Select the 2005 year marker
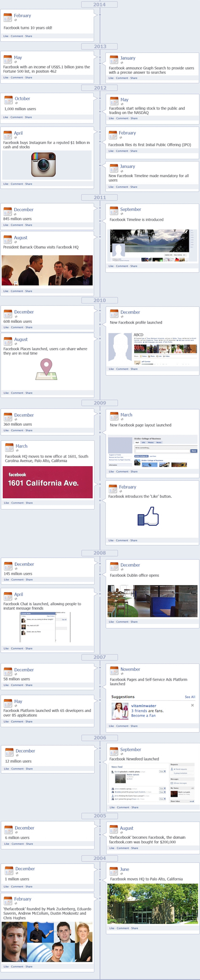The width and height of the screenshot is (200, 980). [100, 816]
